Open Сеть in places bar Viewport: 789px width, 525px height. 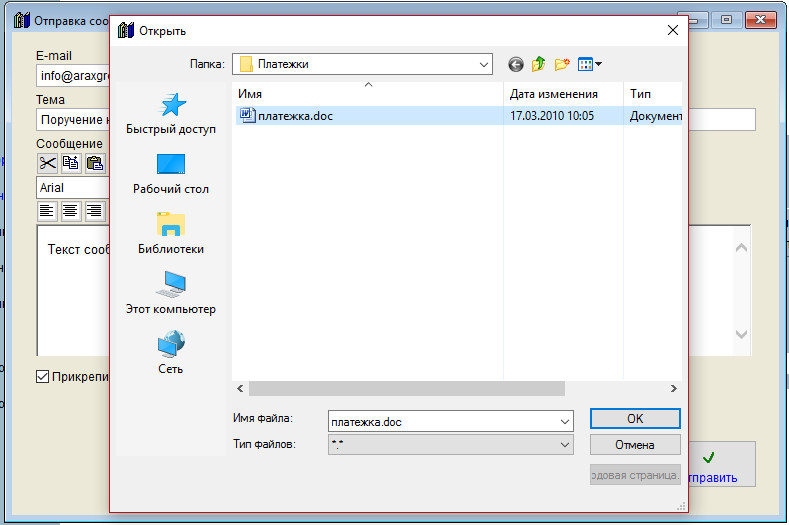171,353
